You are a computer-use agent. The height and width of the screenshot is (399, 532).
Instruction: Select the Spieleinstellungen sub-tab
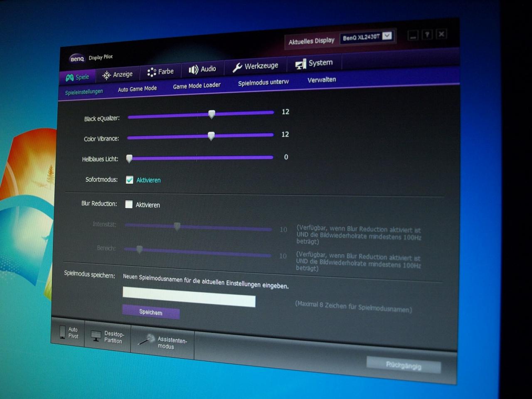click(x=84, y=92)
